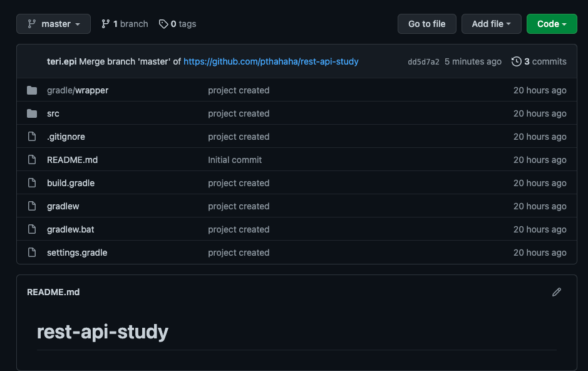Click the README.md heading of the readme panel
This screenshot has height=371, width=588.
tap(53, 292)
